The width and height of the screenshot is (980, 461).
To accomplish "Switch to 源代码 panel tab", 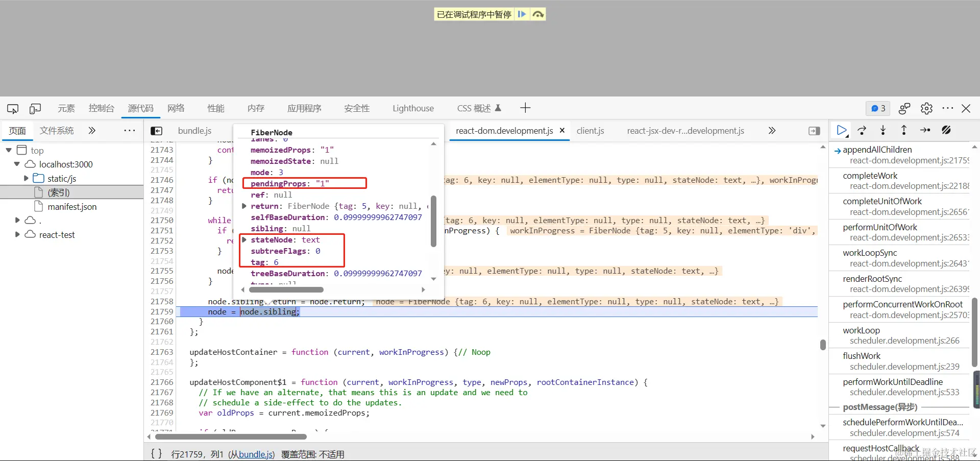I will (x=140, y=108).
